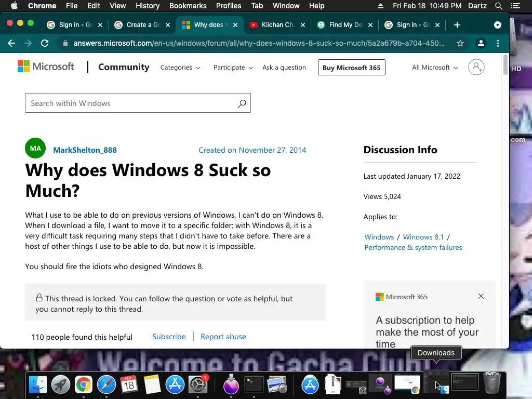Go back with the browser back arrow

11,43
